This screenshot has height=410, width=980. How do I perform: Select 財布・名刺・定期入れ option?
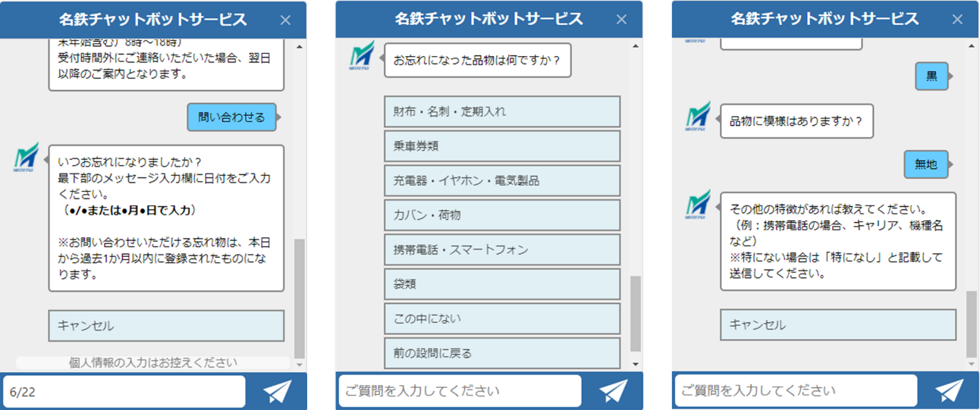pyautogui.click(x=502, y=111)
